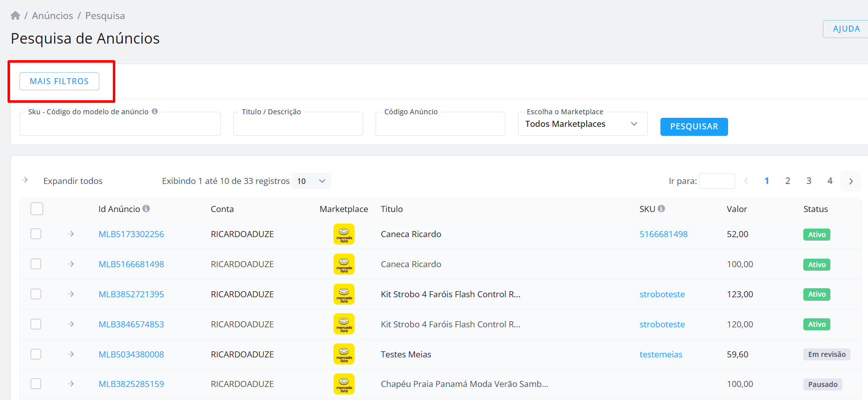Check the row MLB5173302256 checkbox
The width and height of the screenshot is (868, 400).
click(36, 234)
